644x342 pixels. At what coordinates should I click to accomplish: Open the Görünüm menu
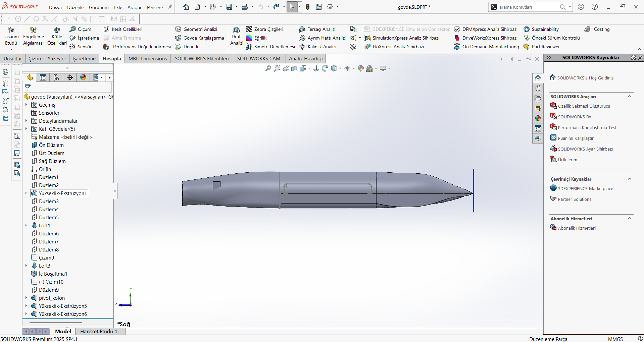pyautogui.click(x=99, y=7)
